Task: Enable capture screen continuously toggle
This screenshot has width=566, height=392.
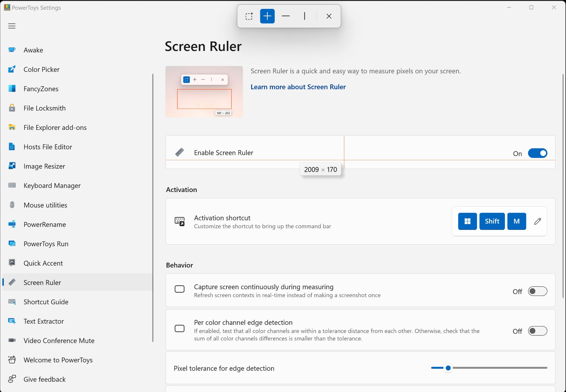Action: pyautogui.click(x=537, y=291)
